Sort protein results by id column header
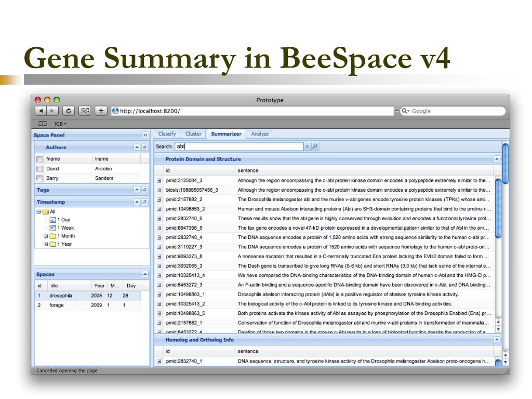The width and height of the screenshot is (532, 399). 199,170
